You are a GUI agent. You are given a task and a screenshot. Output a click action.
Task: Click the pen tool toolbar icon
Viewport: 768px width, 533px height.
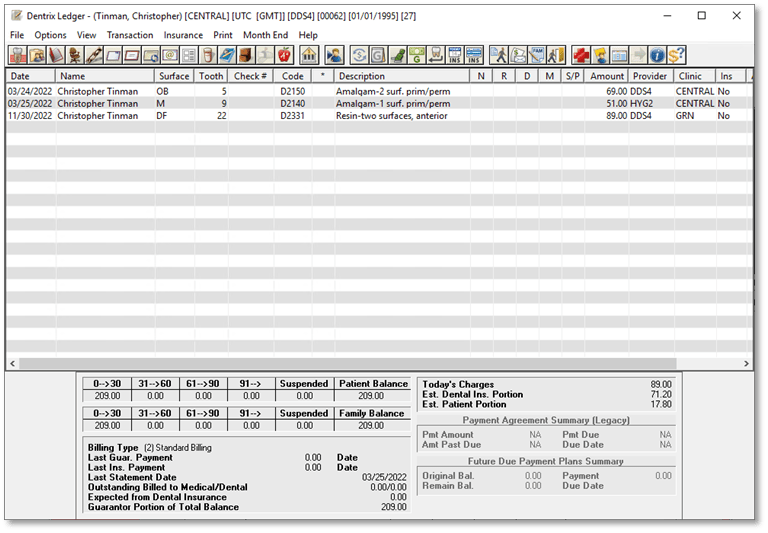[x=94, y=55]
